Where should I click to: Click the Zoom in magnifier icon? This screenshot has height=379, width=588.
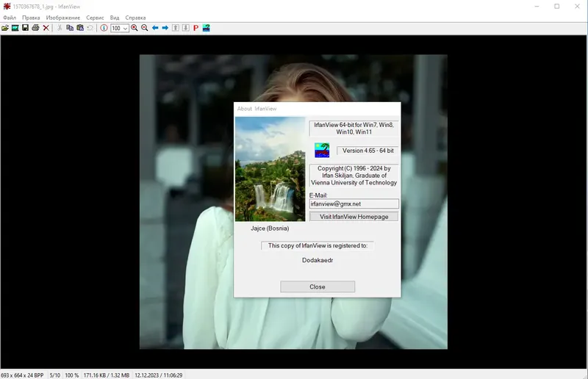tap(135, 28)
